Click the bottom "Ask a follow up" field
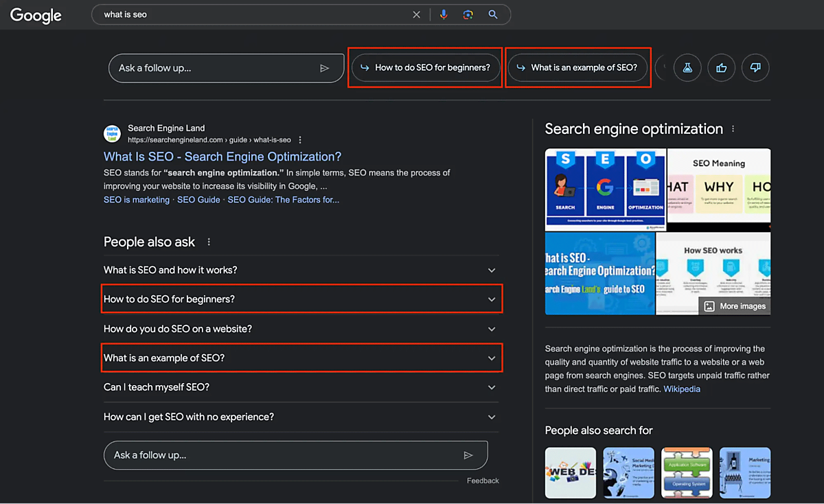824x504 pixels. (x=282, y=455)
